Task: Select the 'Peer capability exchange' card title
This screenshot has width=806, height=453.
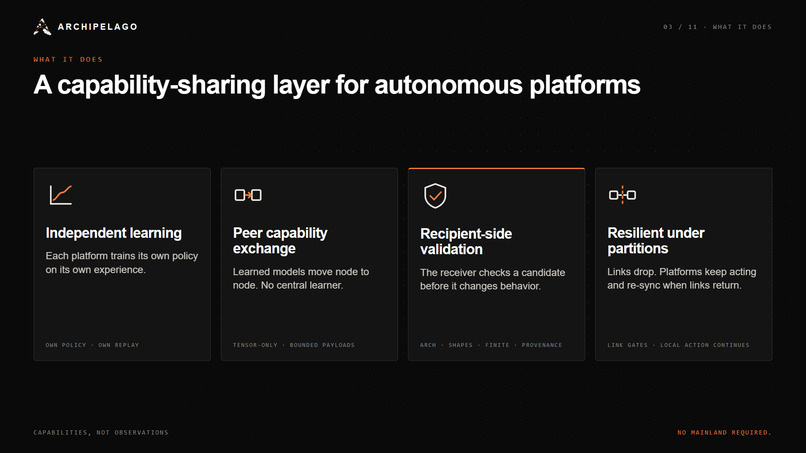Action: (280, 241)
